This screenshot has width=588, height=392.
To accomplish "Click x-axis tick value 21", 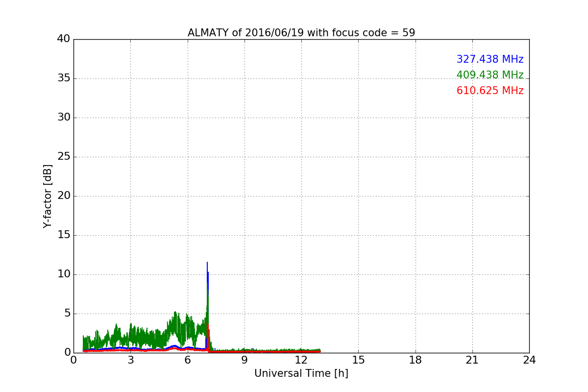I will coord(472,360).
